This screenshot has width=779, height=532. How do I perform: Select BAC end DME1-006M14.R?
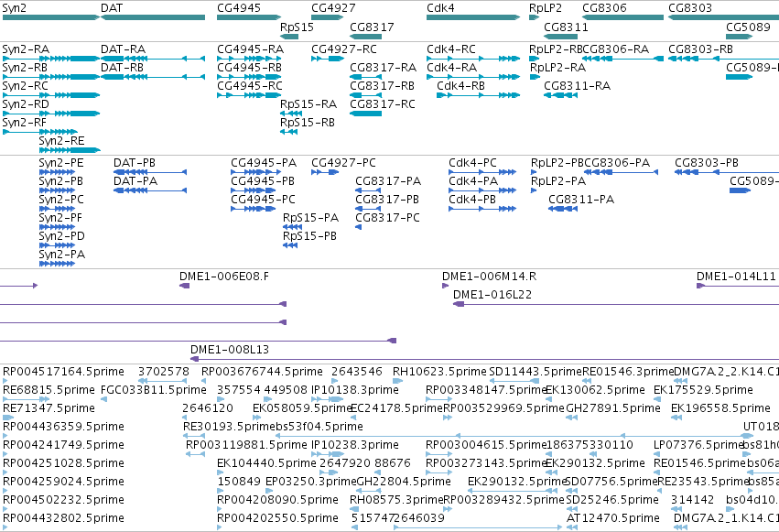click(x=490, y=277)
